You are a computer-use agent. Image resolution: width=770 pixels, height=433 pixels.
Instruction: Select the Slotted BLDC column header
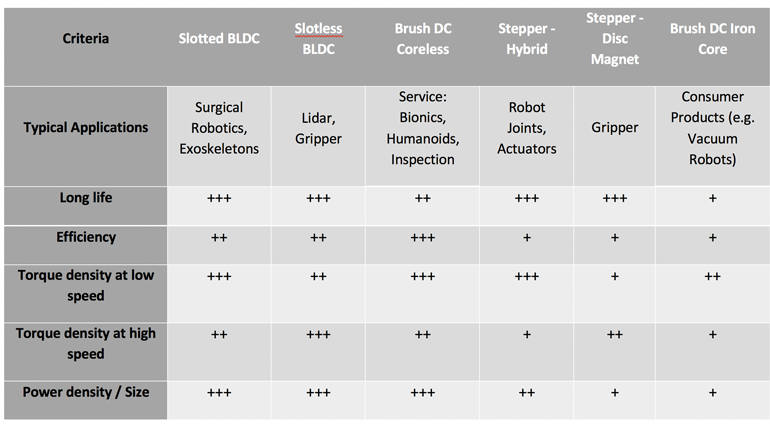[x=219, y=39]
